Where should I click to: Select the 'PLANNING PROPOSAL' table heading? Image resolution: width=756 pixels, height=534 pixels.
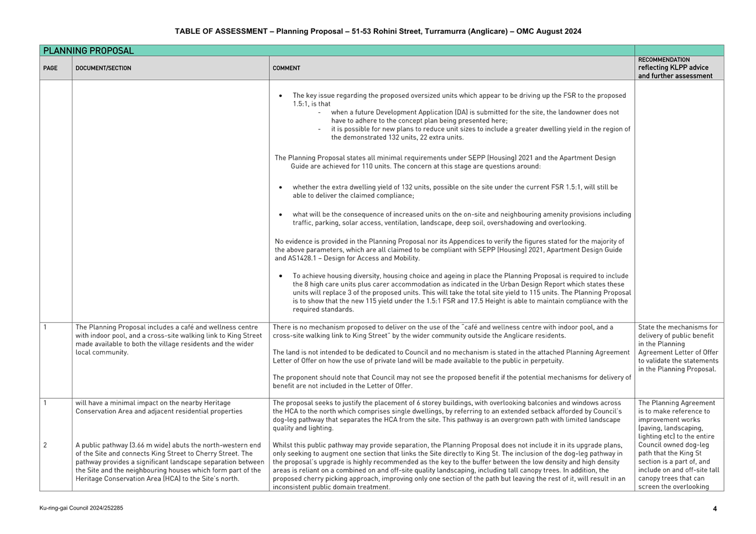[x=88, y=51]
